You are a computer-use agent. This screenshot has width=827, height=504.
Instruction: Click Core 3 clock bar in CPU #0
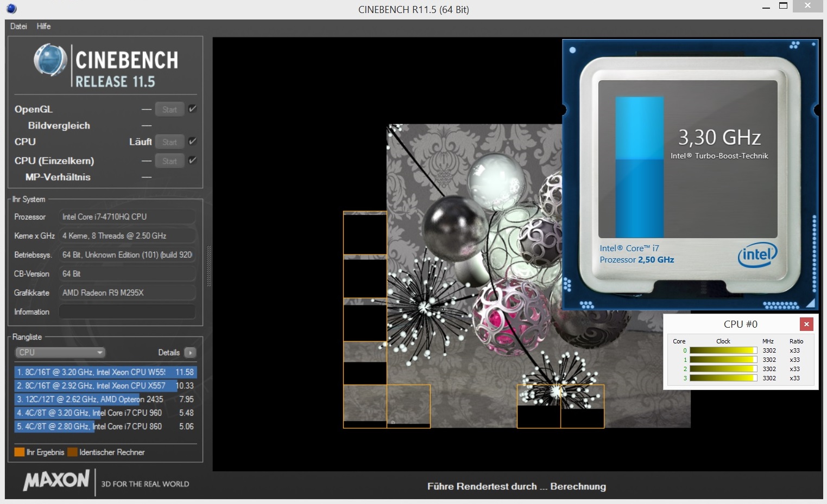(x=723, y=378)
